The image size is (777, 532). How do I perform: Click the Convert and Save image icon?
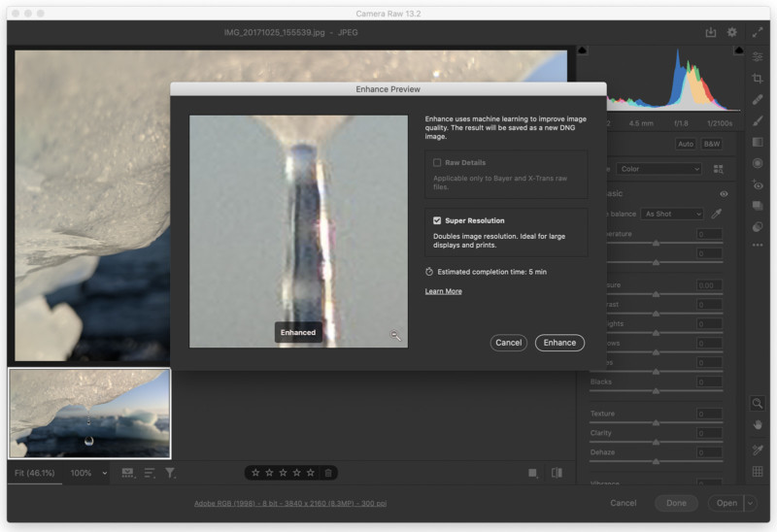click(x=711, y=32)
